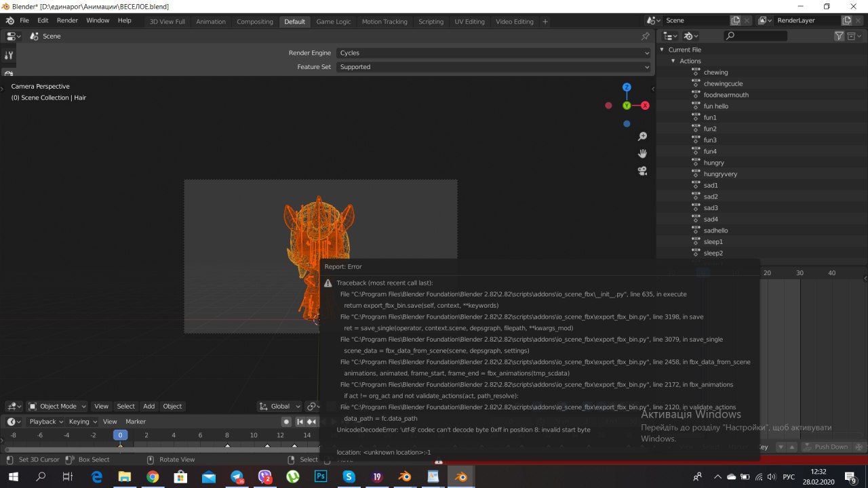Open the Window menu

[98, 21]
